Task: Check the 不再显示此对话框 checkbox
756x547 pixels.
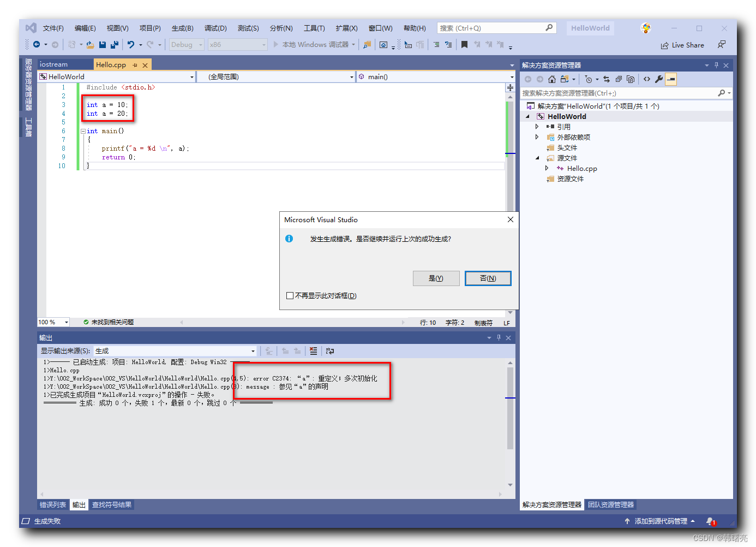Action: [290, 295]
